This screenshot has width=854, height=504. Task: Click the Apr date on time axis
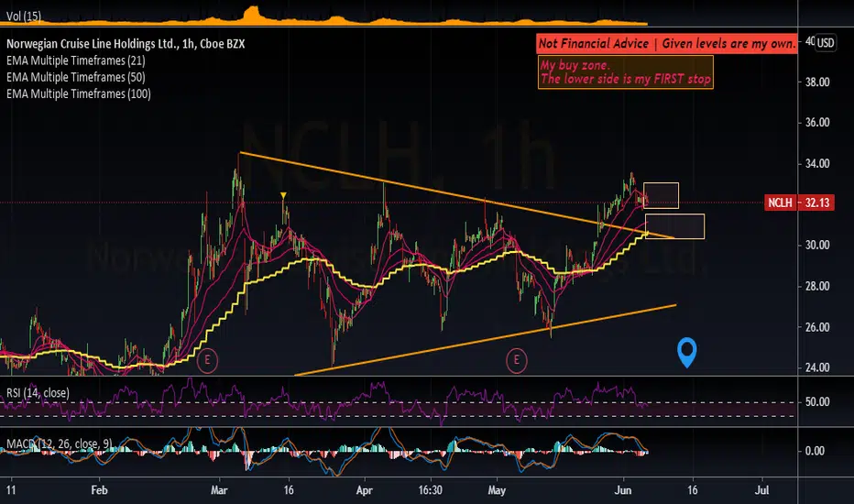(365, 490)
